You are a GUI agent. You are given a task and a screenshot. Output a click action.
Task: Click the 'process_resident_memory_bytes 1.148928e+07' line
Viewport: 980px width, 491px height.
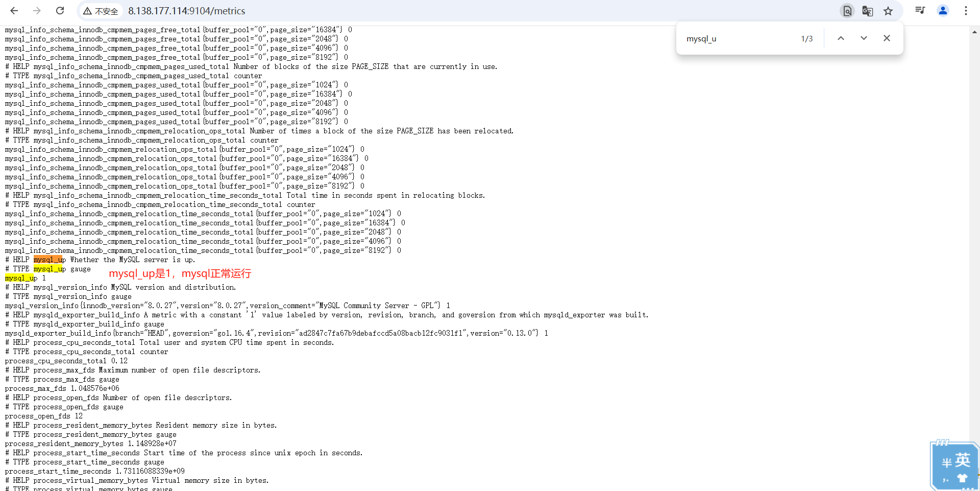(x=91, y=444)
